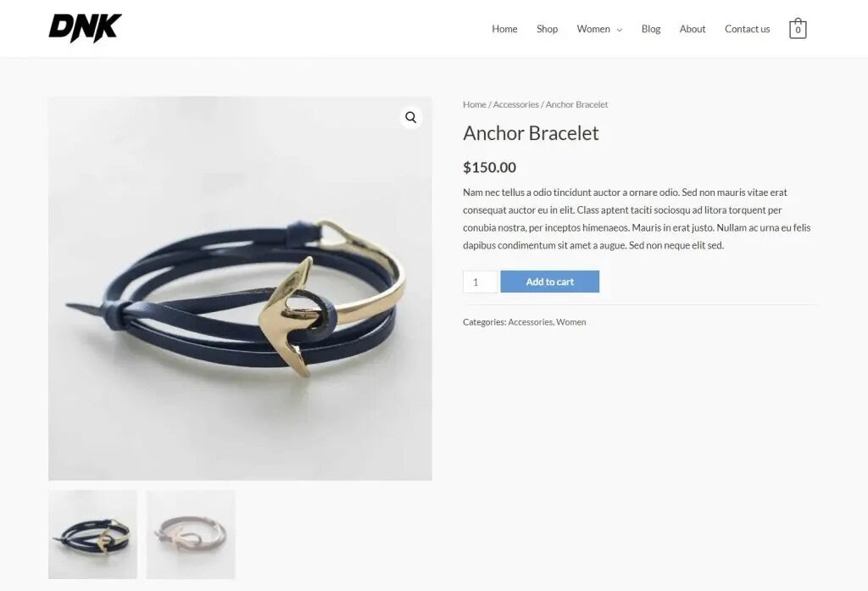This screenshot has height=591, width=868.
Task: Focus the quantity input field
Action: (480, 282)
